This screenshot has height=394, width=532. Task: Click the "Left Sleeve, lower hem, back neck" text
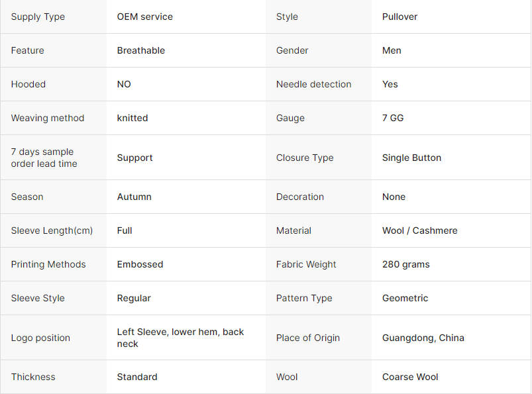pos(180,338)
